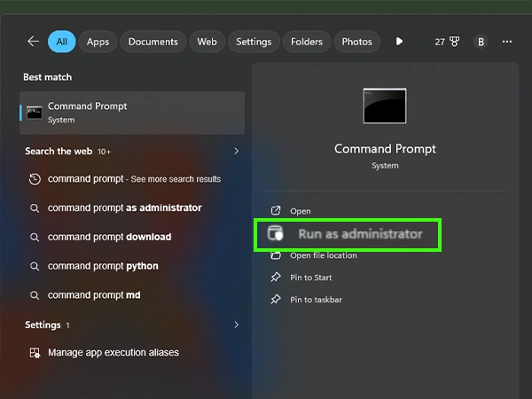
Task: Click the Search the web heading
Action: (59, 151)
